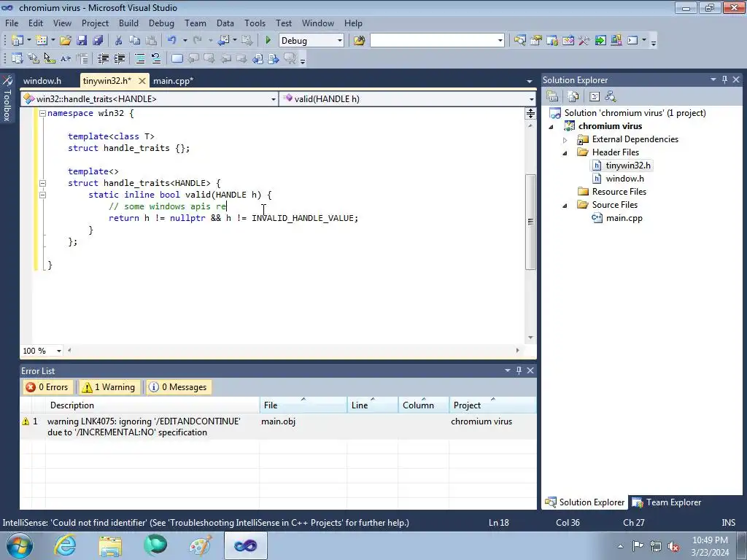The image size is (747, 560).
Task: Sort by the Description column header
Action: click(153, 405)
